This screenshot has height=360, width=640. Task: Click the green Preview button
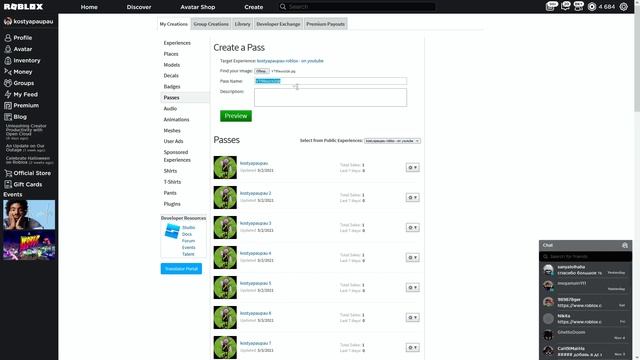(x=236, y=116)
